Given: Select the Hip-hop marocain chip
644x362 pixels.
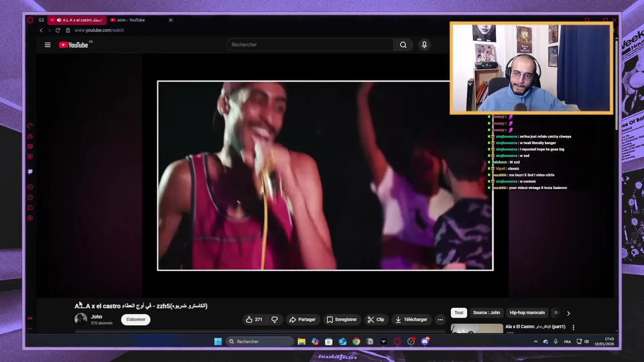Looking at the screenshot, I should click(x=527, y=313).
